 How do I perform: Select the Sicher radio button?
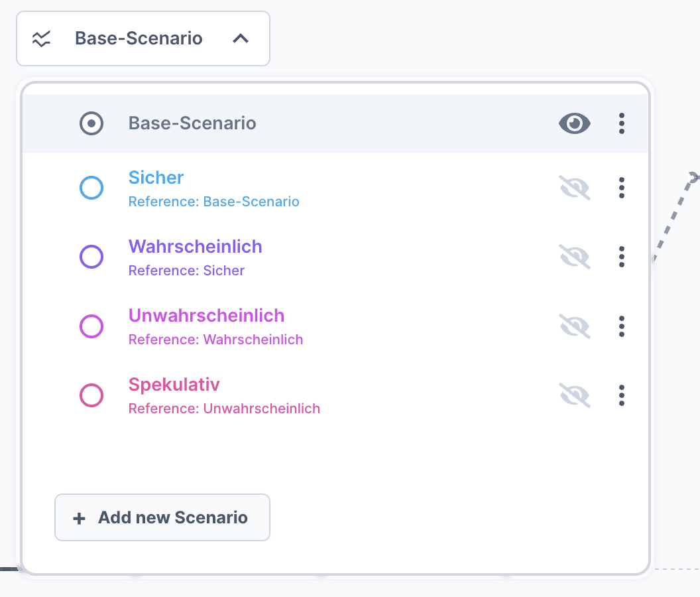click(x=91, y=188)
